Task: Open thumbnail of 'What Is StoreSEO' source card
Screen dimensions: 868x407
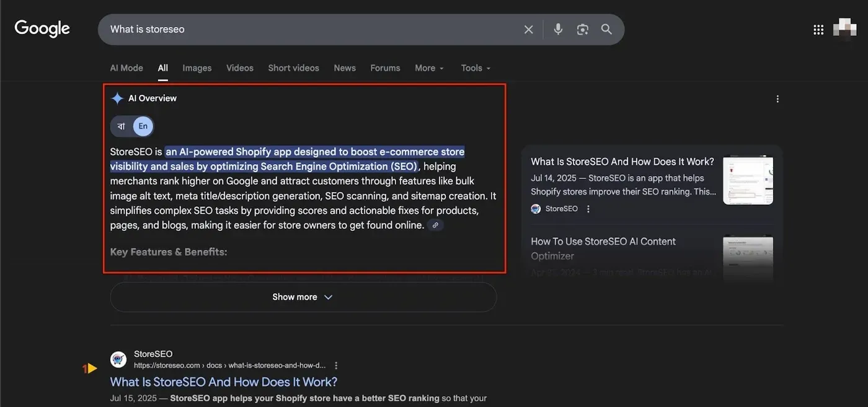Action: tap(748, 180)
